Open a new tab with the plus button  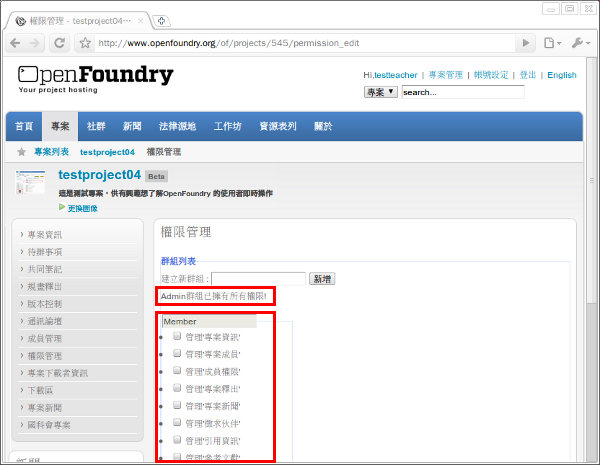coord(161,21)
